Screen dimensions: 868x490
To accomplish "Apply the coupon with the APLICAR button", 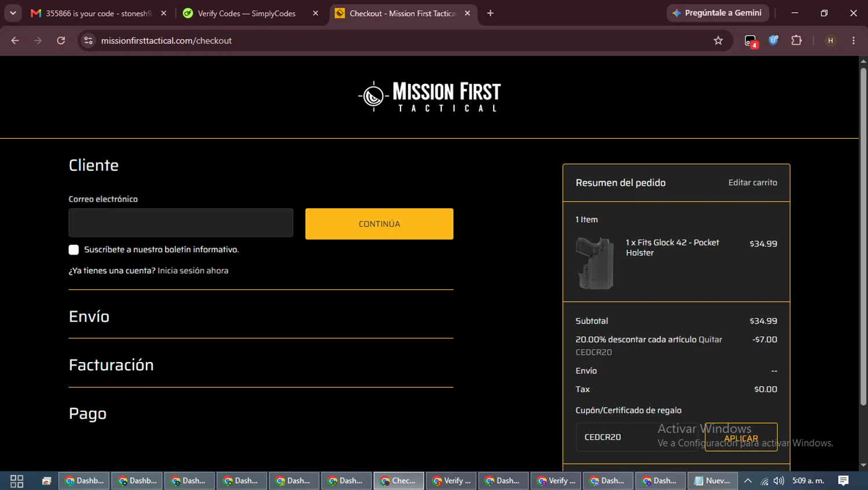I will (741, 437).
